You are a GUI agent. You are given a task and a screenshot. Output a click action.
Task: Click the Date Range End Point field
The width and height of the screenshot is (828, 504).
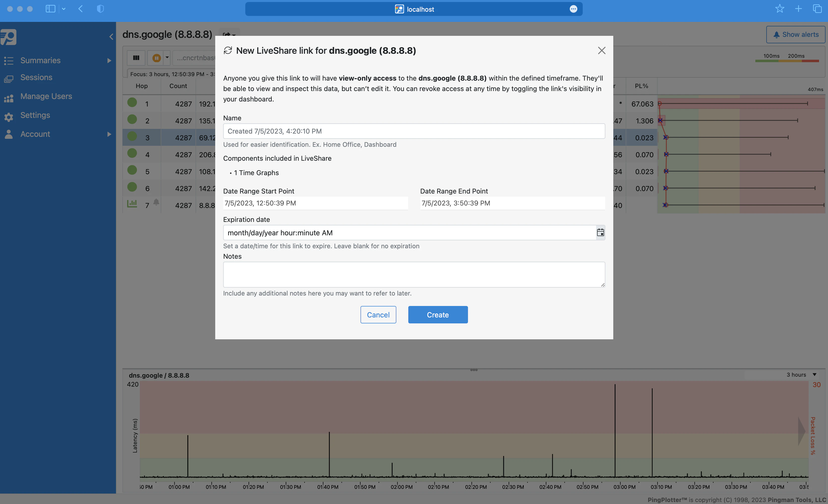(x=513, y=203)
